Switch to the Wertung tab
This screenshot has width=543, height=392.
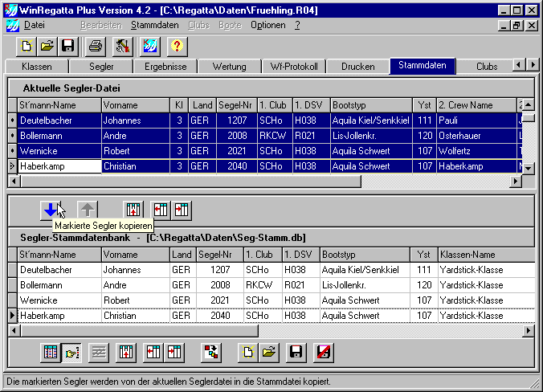coord(229,66)
